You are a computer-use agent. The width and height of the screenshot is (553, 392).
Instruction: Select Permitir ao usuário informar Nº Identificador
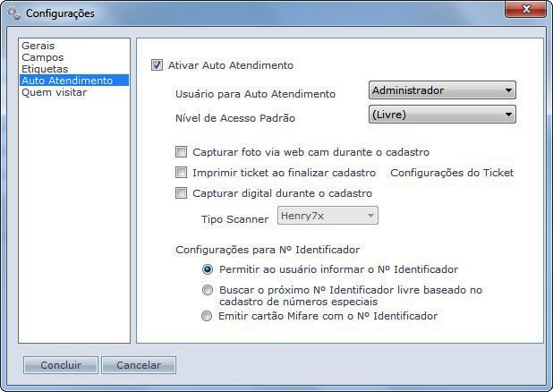click(x=208, y=269)
